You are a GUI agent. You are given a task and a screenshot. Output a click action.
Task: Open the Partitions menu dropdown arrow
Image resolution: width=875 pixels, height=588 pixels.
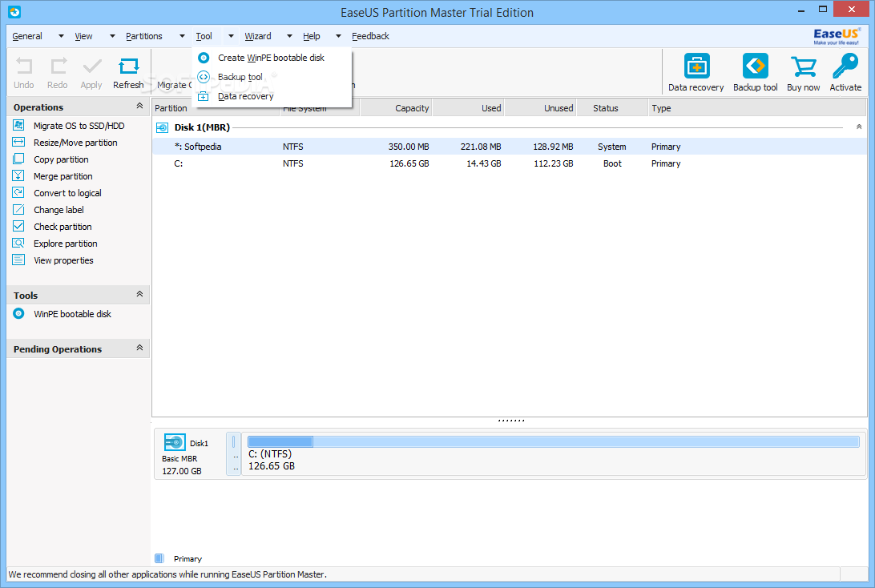pyautogui.click(x=182, y=36)
